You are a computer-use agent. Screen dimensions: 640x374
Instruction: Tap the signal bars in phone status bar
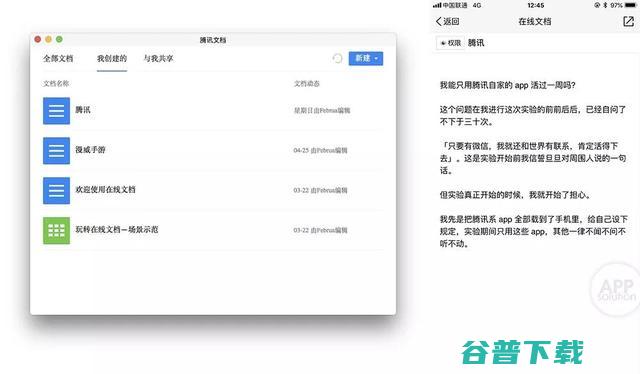point(437,5)
